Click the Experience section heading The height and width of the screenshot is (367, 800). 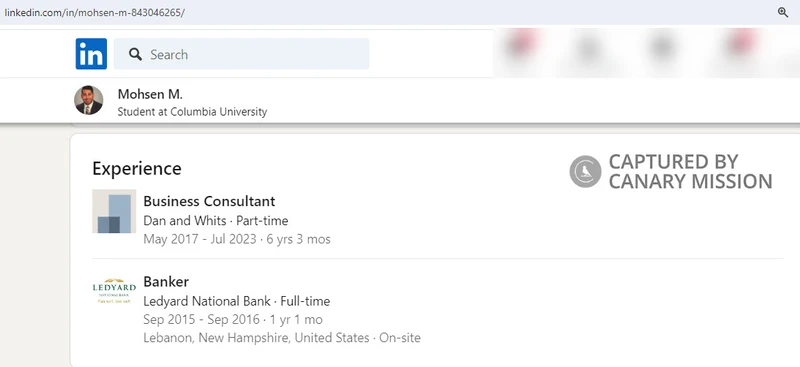(x=137, y=168)
